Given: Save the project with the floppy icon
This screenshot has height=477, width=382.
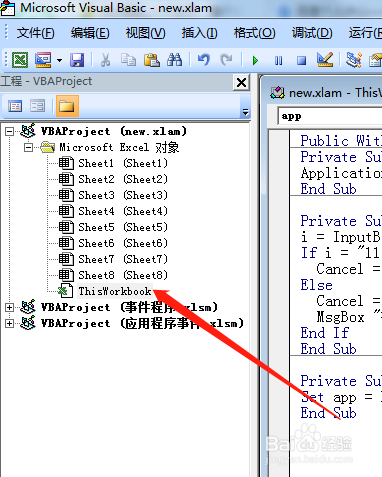Looking at the screenshot, I should (77, 60).
